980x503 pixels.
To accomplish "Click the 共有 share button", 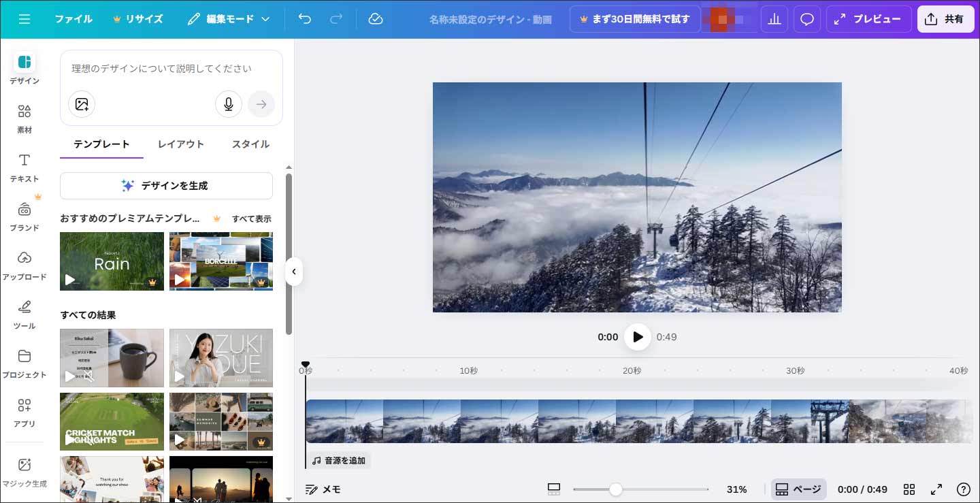I will [x=945, y=19].
